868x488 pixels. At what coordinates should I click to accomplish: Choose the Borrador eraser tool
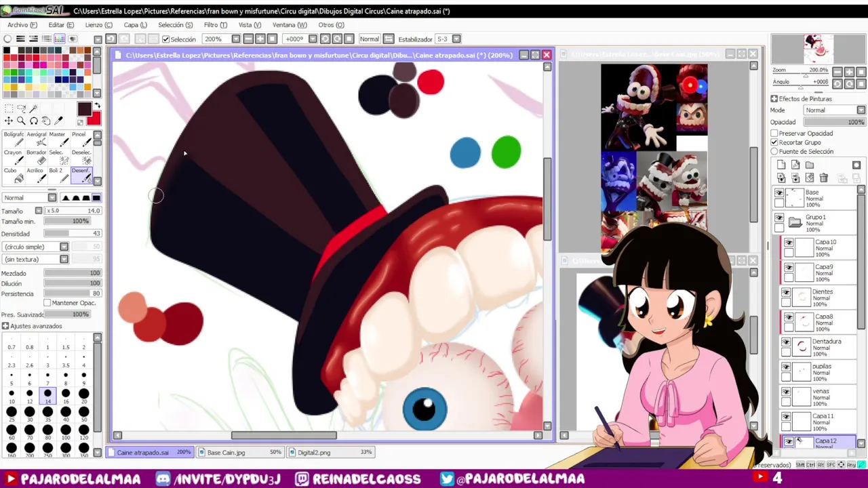37,157
